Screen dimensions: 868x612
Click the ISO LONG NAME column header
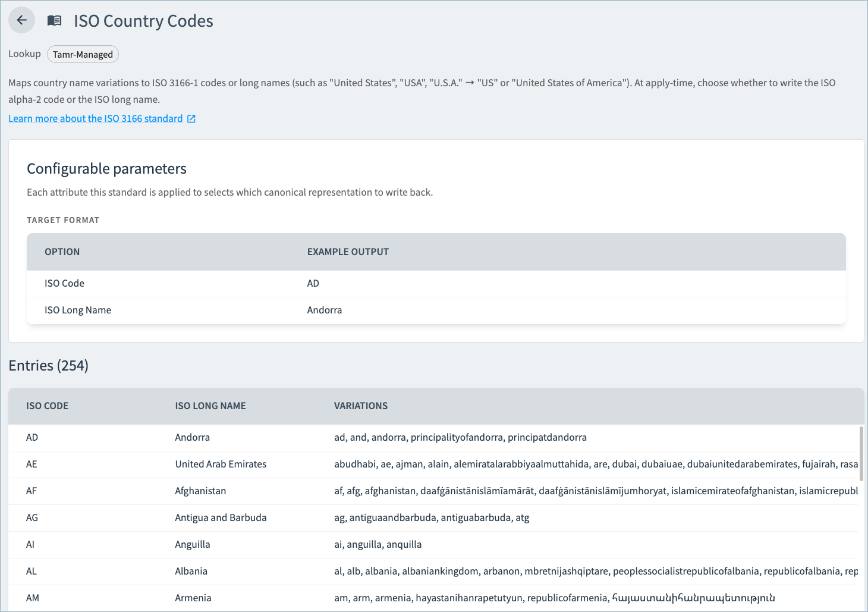(x=210, y=406)
